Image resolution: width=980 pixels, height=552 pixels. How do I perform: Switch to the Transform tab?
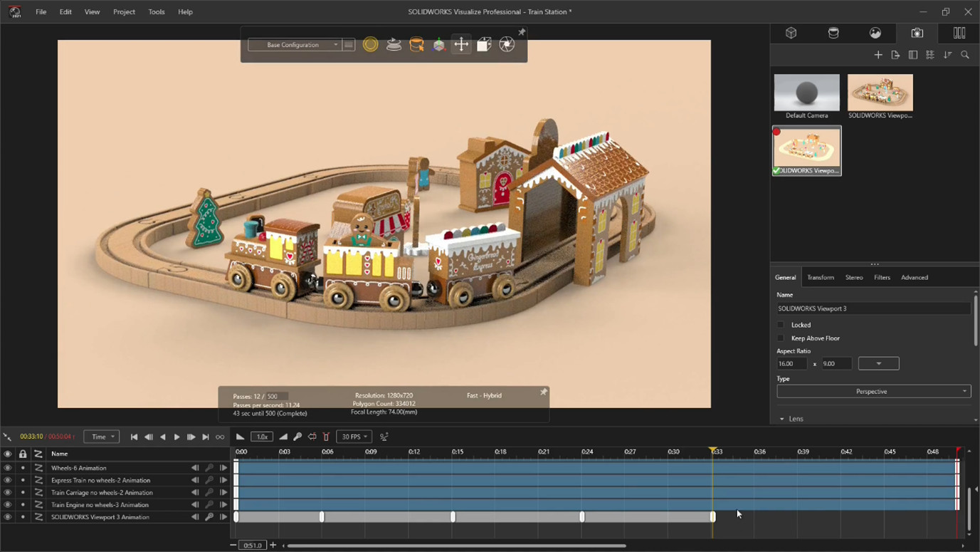pyautogui.click(x=821, y=277)
